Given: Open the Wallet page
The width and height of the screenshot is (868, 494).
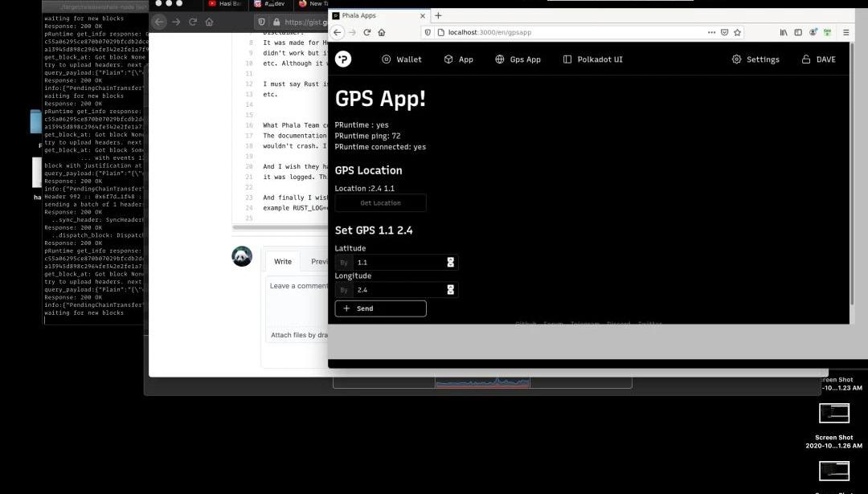Looking at the screenshot, I should click(402, 59).
